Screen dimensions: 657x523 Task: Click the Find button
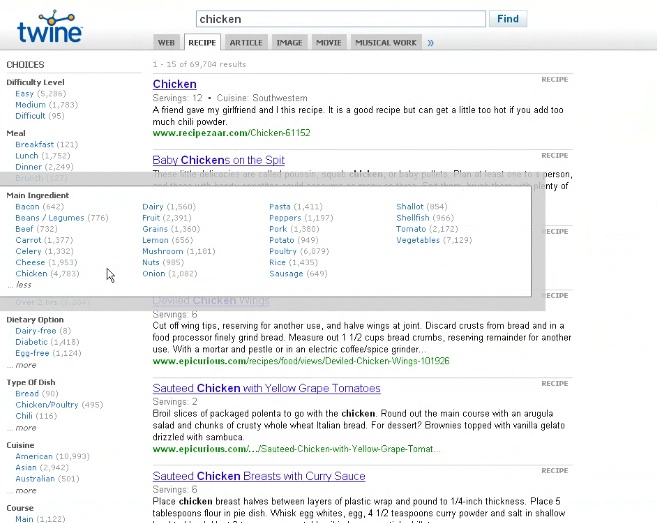point(508,19)
